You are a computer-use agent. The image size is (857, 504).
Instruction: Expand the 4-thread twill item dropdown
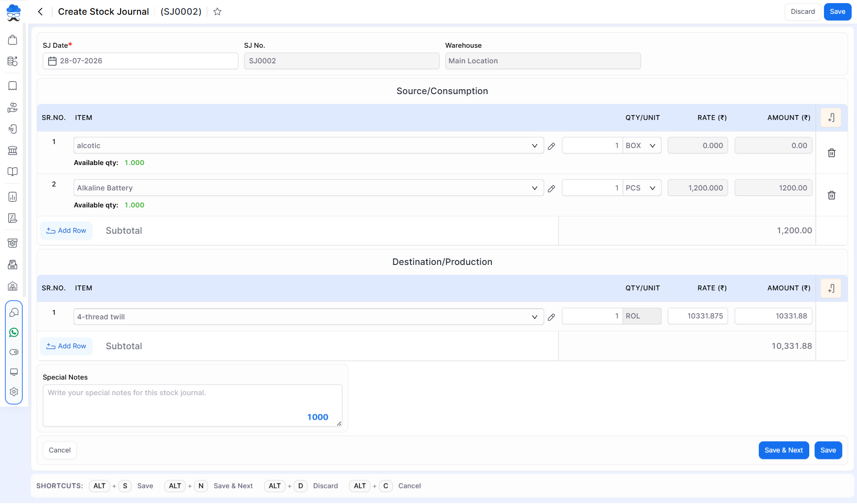(534, 317)
